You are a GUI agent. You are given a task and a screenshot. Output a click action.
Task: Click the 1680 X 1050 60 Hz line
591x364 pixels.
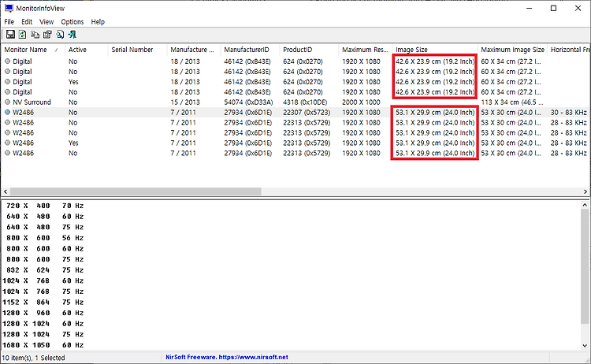[43, 345]
